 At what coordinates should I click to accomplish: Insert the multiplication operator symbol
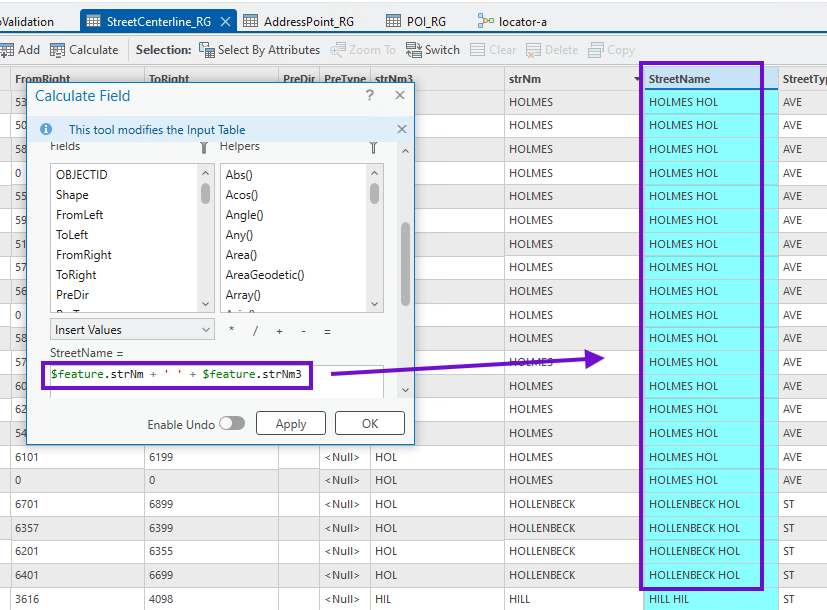232,330
